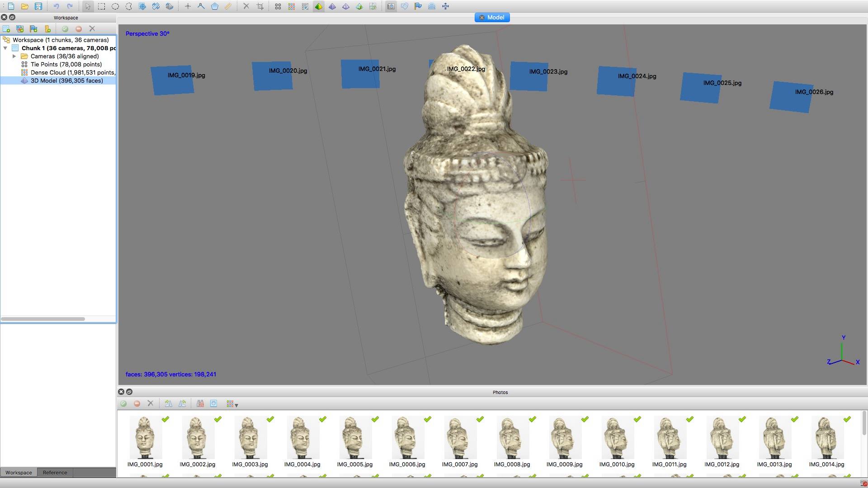This screenshot has height=488, width=868.
Task: Switch view to sparse Point Cloud
Action: click(278, 6)
